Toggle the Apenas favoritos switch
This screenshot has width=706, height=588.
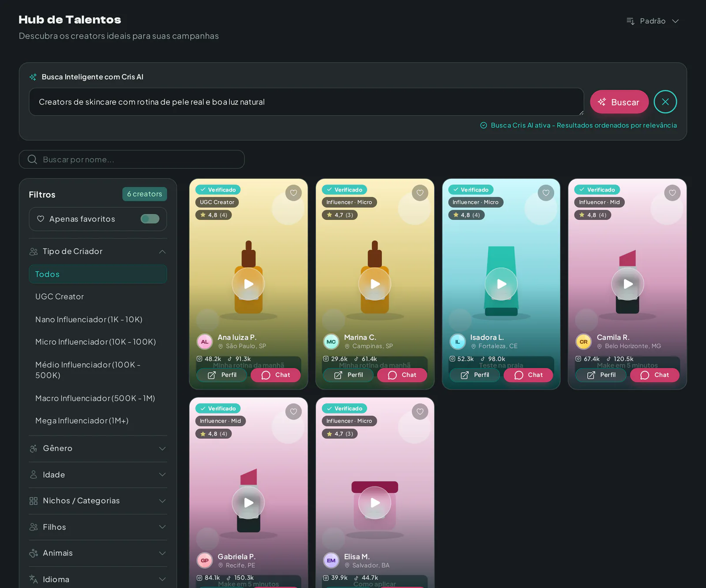(x=150, y=219)
